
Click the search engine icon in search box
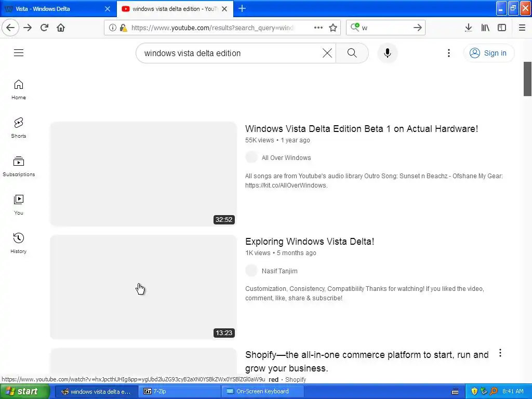pos(355,27)
